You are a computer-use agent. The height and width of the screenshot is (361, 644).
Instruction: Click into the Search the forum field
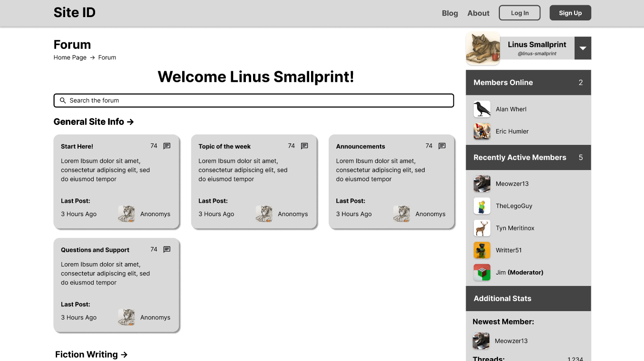point(257,101)
